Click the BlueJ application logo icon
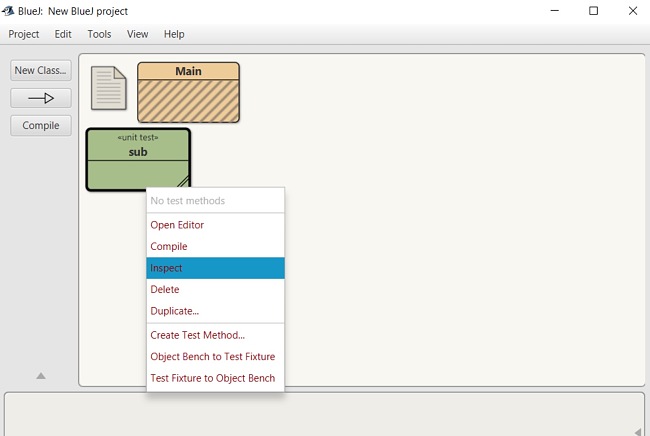 [x=8, y=11]
